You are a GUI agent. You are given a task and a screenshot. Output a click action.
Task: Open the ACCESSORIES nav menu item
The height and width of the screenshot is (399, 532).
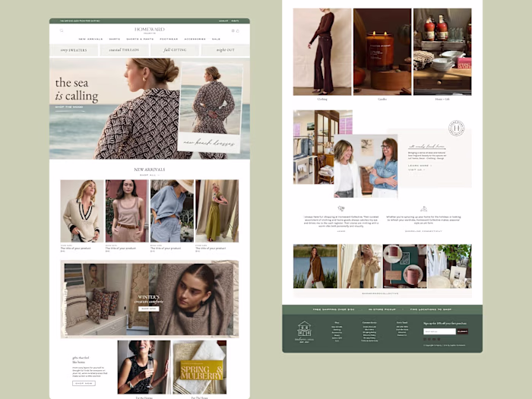(195, 39)
